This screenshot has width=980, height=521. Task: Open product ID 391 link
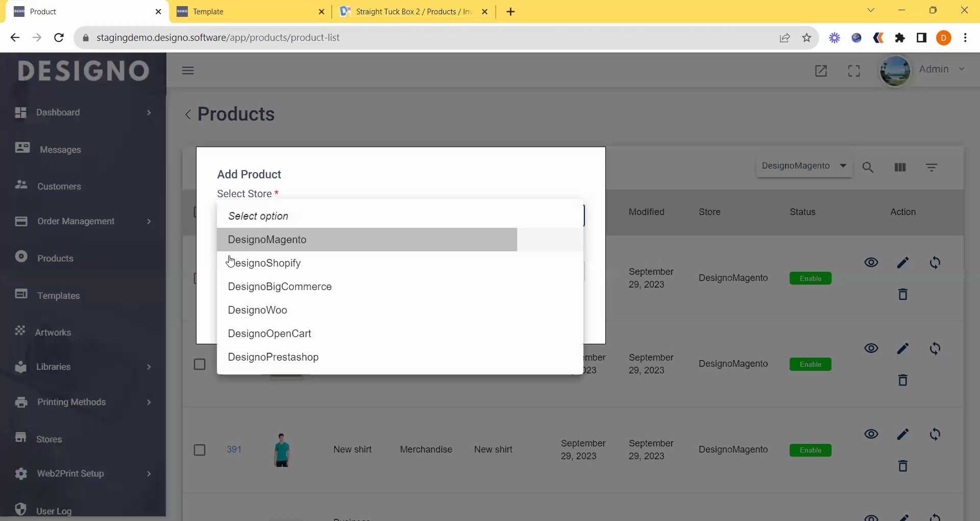[234, 449]
